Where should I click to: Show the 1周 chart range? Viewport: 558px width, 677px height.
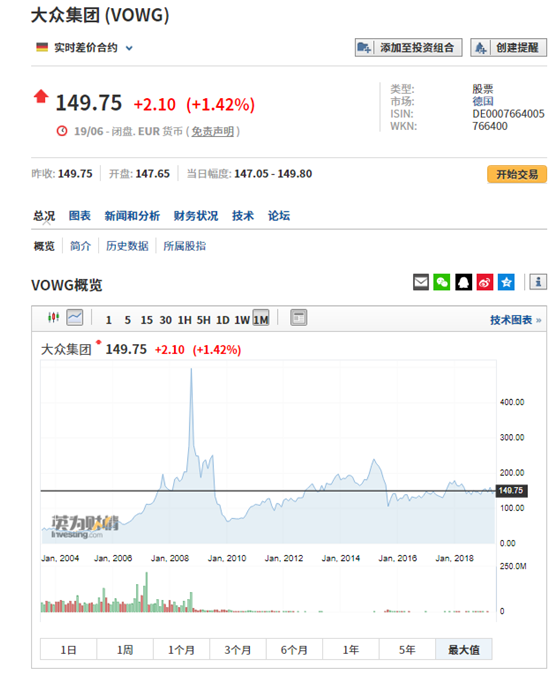[x=125, y=649]
